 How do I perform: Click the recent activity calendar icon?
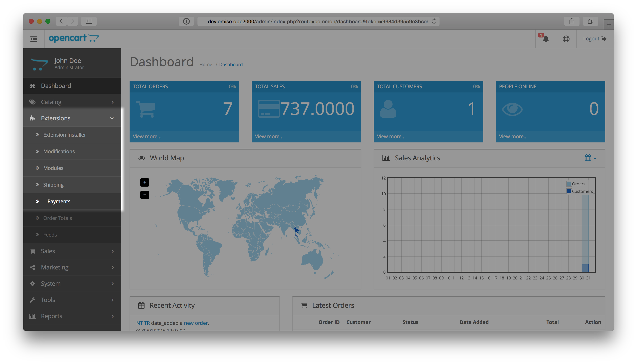pyautogui.click(x=141, y=305)
